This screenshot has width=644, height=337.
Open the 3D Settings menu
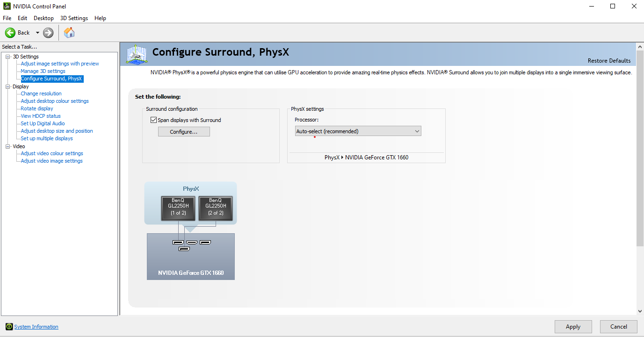[74, 18]
